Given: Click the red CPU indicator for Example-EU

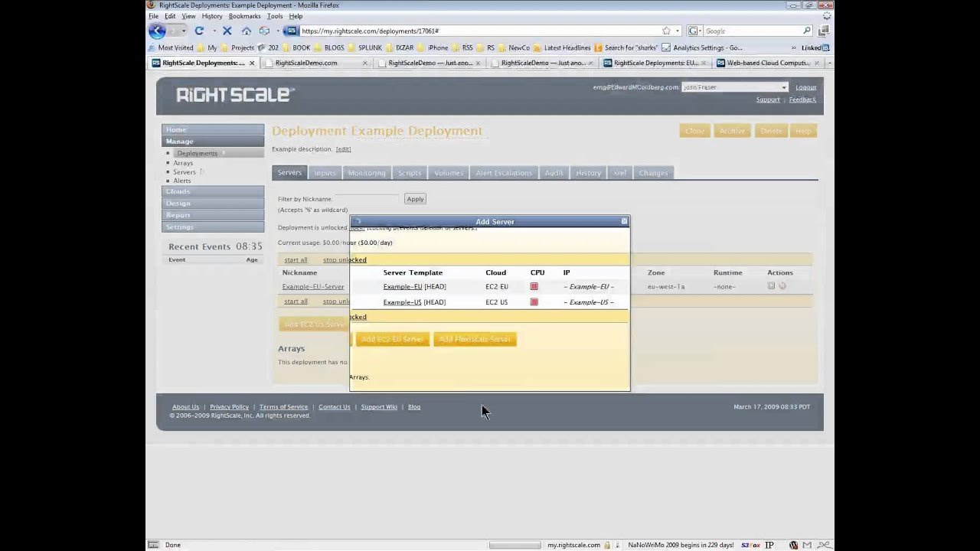Looking at the screenshot, I should (534, 286).
